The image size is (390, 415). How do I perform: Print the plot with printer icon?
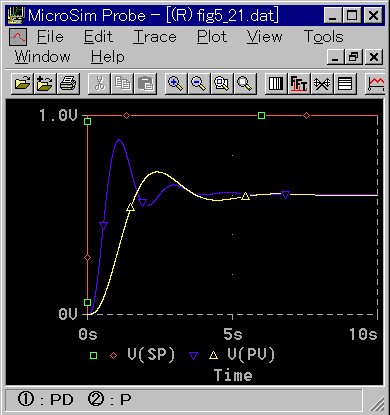[68, 83]
